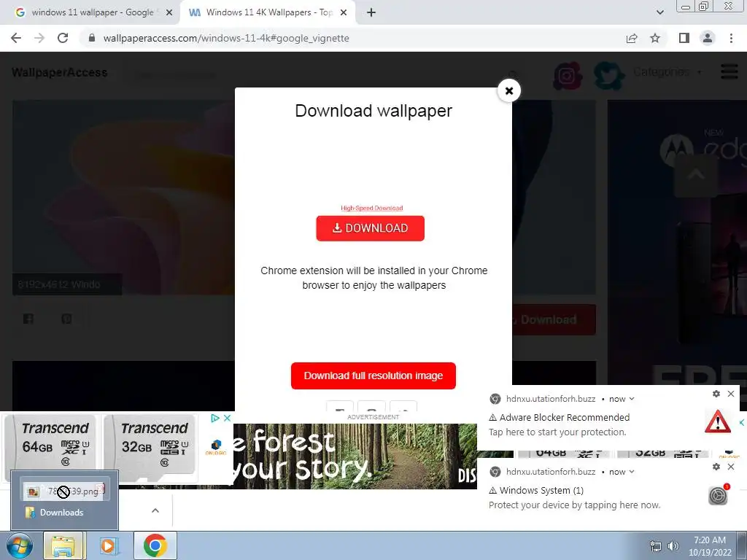Click the share page icon in address bar
Viewport: 747px width, 560px height.
(632, 38)
